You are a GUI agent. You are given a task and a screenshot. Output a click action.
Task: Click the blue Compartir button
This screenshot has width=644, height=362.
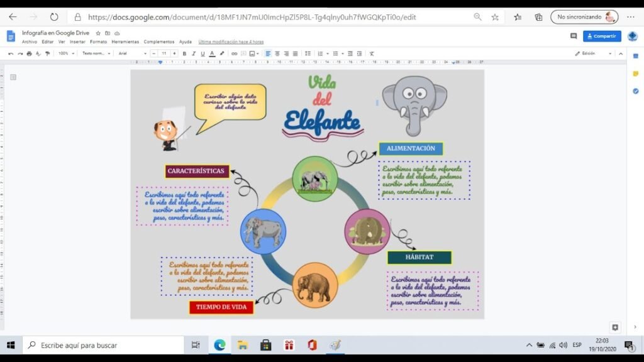click(x=602, y=36)
